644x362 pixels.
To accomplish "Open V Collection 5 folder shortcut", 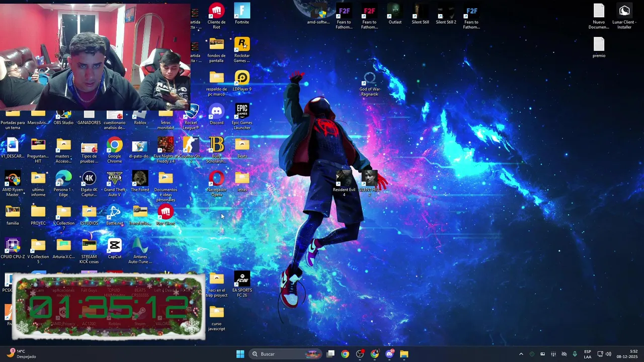I will [x=38, y=251].
